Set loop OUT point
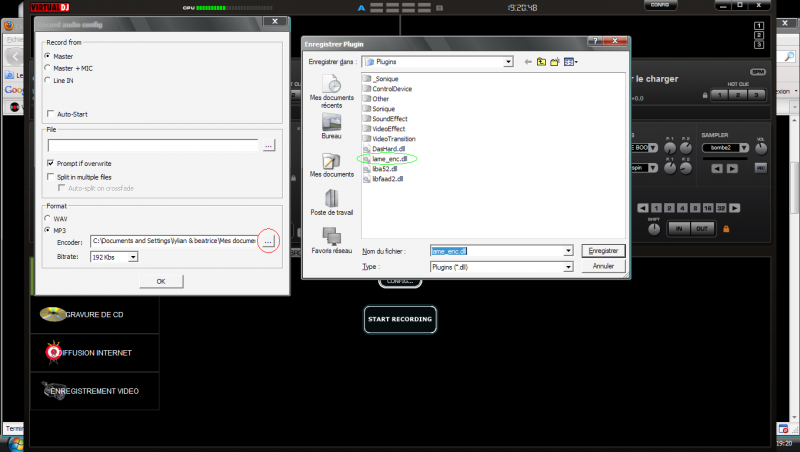Viewport: 800px width, 452px height. coord(702,229)
